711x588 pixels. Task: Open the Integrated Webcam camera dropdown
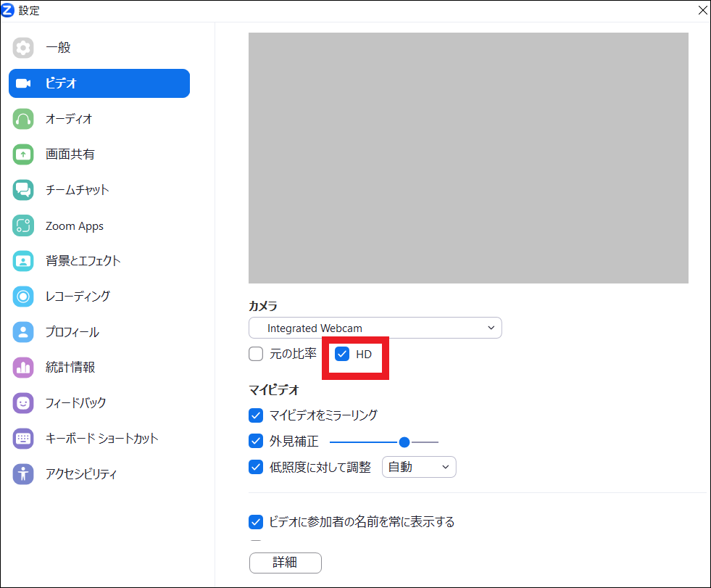click(x=375, y=328)
